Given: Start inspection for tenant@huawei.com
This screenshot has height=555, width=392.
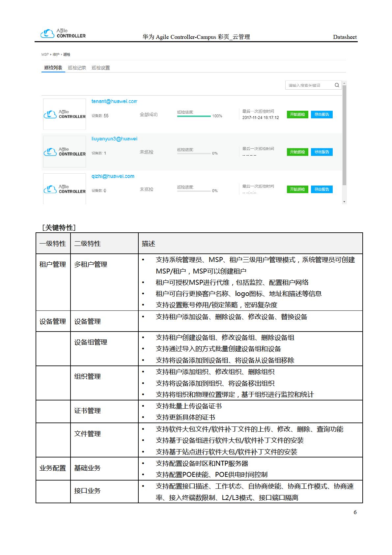Looking at the screenshot, I should pos(297,114).
